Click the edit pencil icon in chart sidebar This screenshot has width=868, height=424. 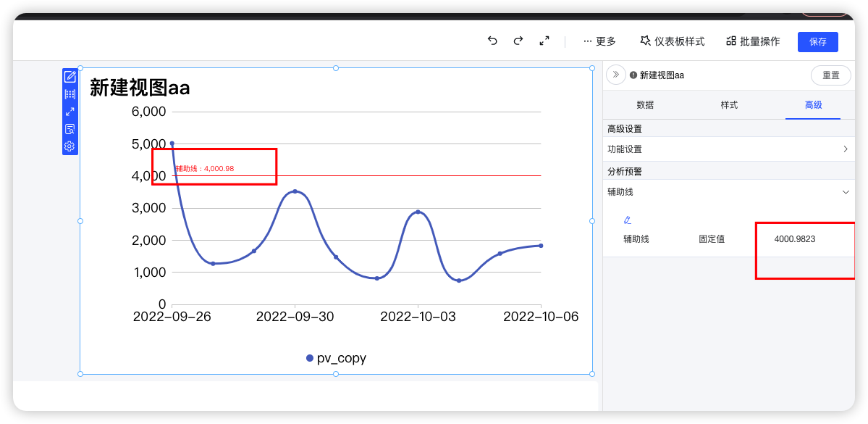coord(69,77)
